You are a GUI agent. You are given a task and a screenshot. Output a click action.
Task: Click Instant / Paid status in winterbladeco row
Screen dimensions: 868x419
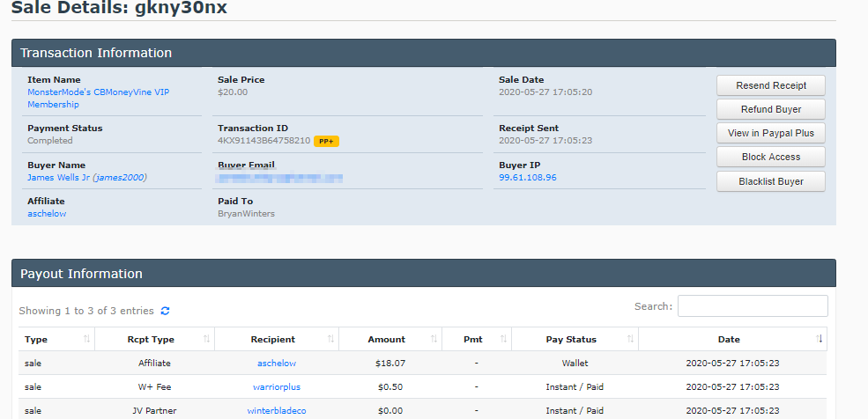point(575,411)
